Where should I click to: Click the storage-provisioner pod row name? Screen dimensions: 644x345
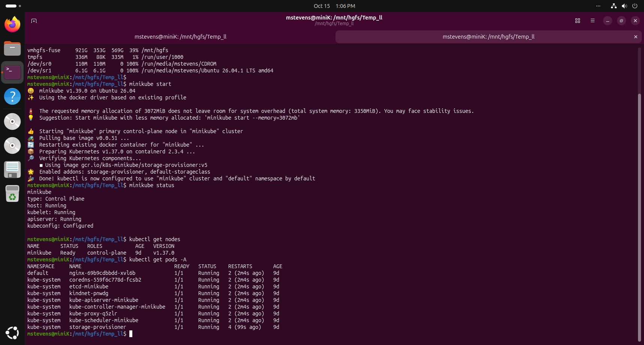click(98, 327)
